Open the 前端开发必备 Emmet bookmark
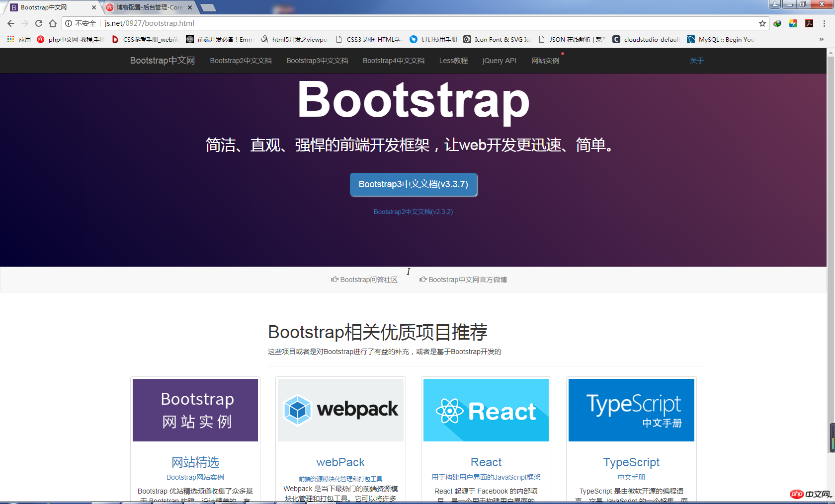Viewport: 835px width, 504px height. (220, 39)
